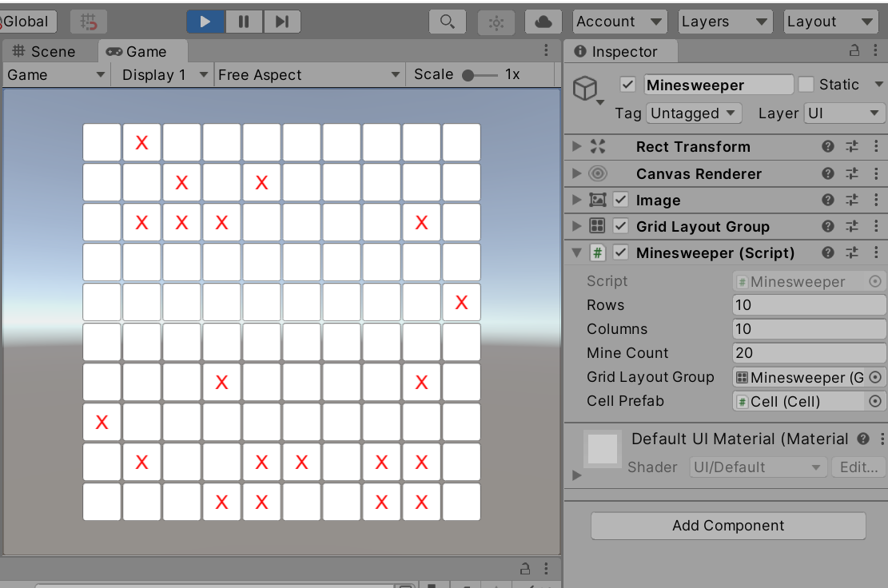Click the Add Component button

tap(728, 526)
